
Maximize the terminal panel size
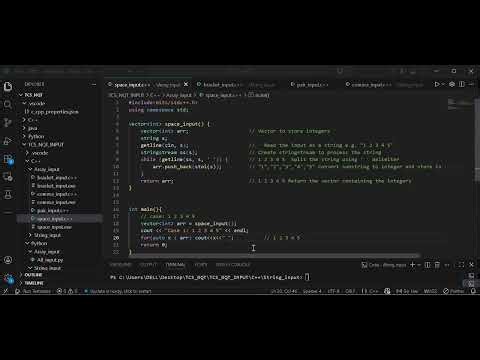(x=461, y=265)
